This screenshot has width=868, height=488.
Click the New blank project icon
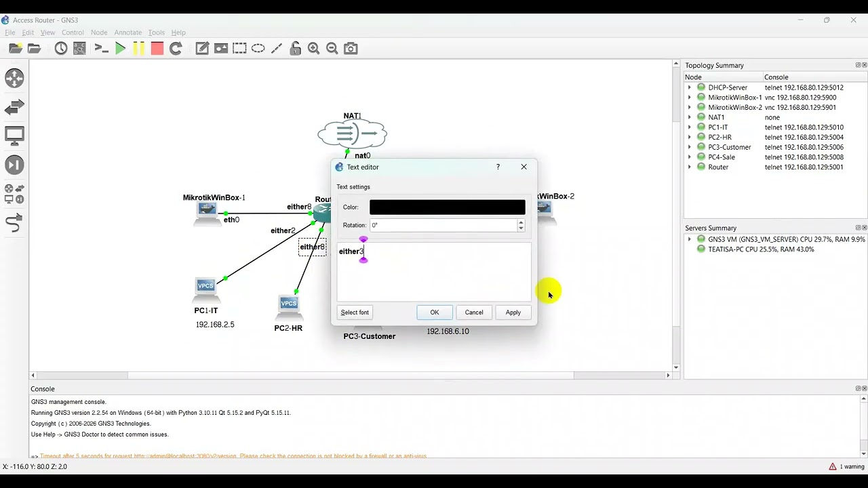pyautogui.click(x=16, y=48)
